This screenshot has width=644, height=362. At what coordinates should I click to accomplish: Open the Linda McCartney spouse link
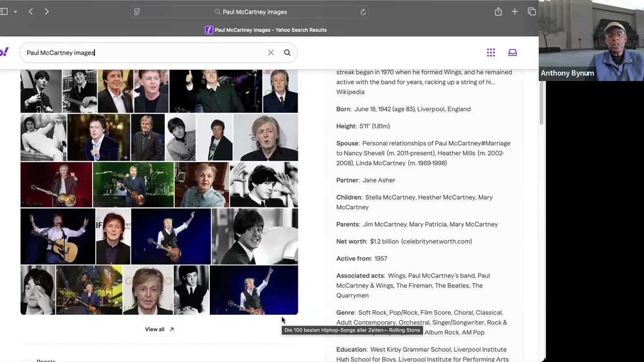[x=380, y=163]
